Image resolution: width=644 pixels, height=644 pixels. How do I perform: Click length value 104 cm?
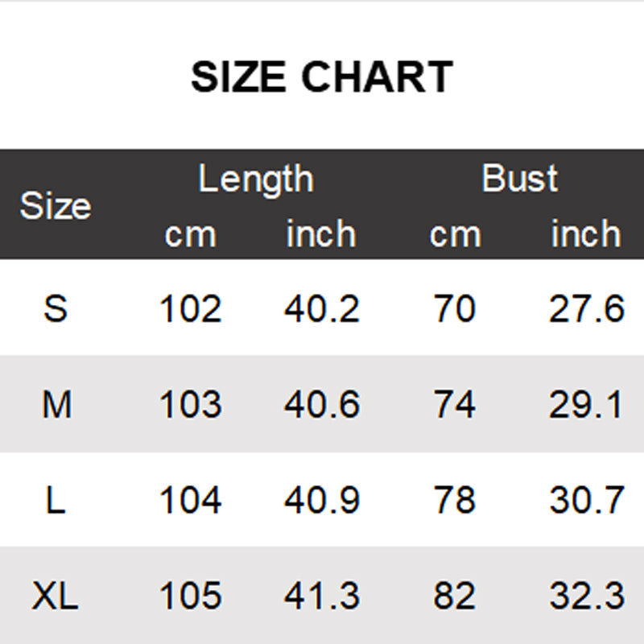point(190,501)
